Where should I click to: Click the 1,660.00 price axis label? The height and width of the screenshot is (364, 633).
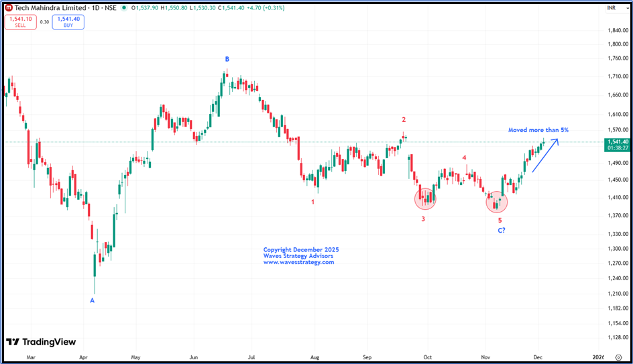click(x=618, y=95)
